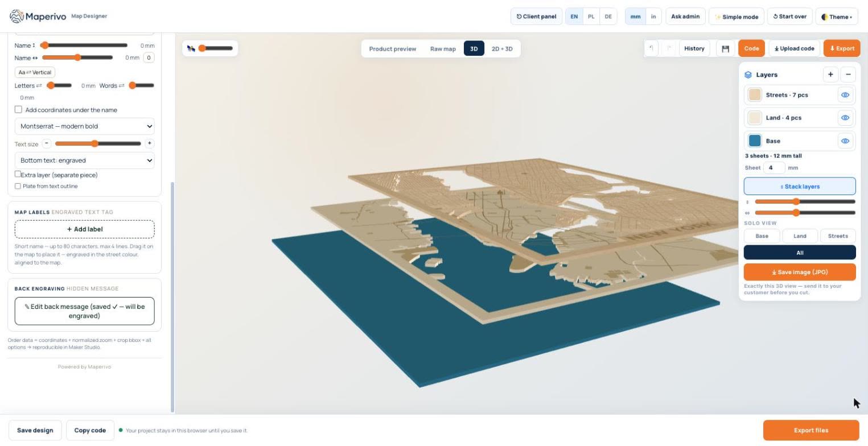Click the Aa Vertical text orientation button
Screen dimensions: 868x446
[x=35, y=72]
